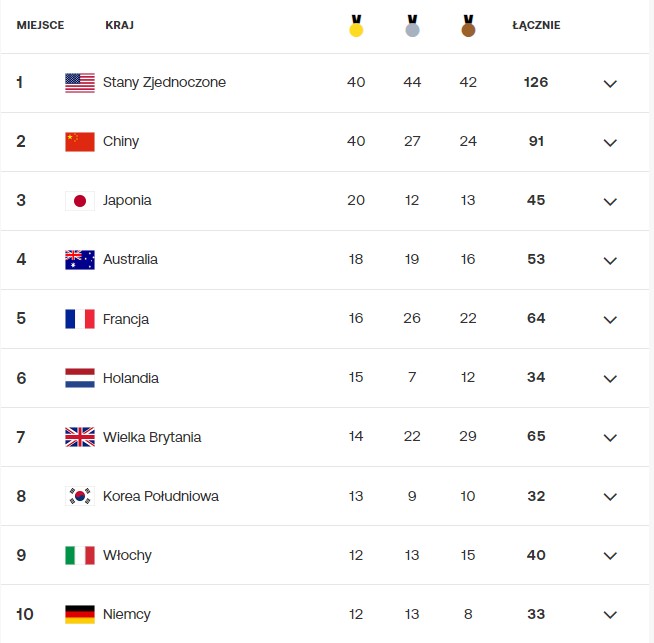The image size is (654, 643).
Task: Click the KRAJ column header
Action: (119, 26)
